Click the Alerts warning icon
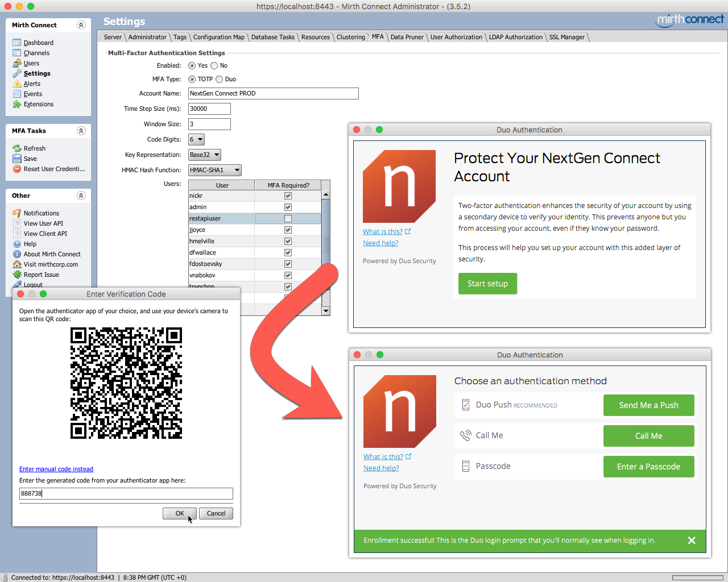Viewport: 728px width, 582px height. click(17, 84)
